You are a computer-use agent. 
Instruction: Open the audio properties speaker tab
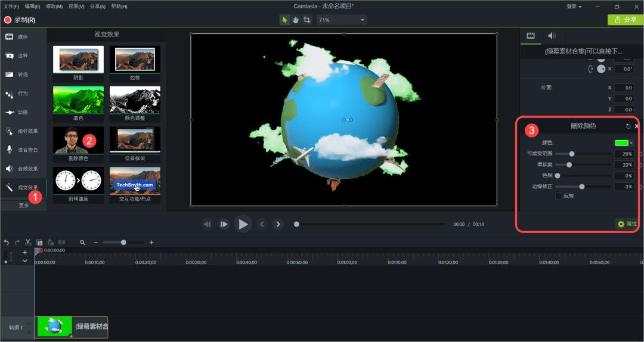[x=552, y=36]
